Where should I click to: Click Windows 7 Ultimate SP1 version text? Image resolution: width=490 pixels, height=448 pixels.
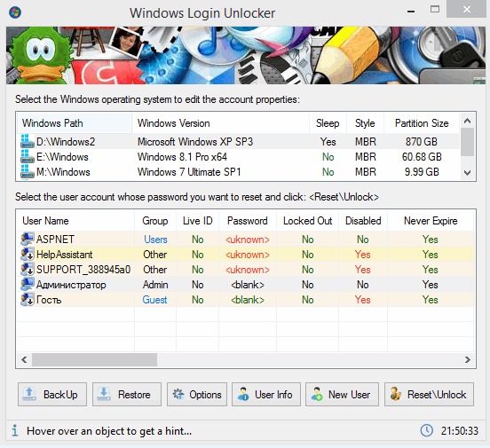(189, 171)
